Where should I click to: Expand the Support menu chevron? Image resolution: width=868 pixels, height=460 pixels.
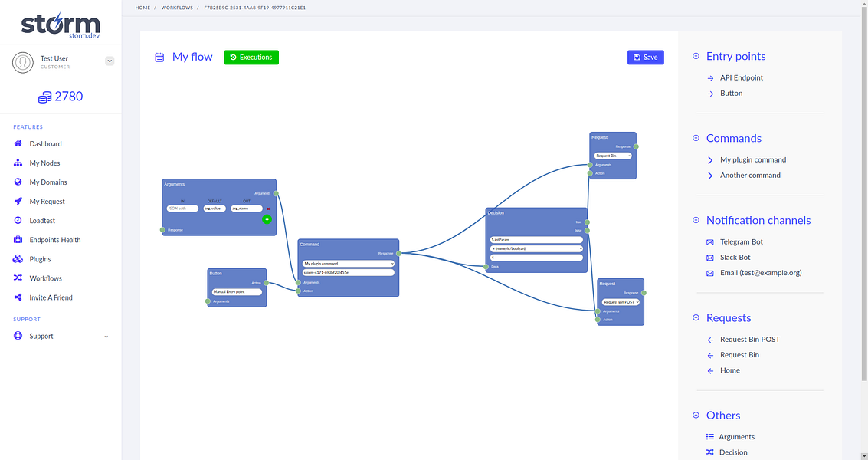click(x=106, y=336)
